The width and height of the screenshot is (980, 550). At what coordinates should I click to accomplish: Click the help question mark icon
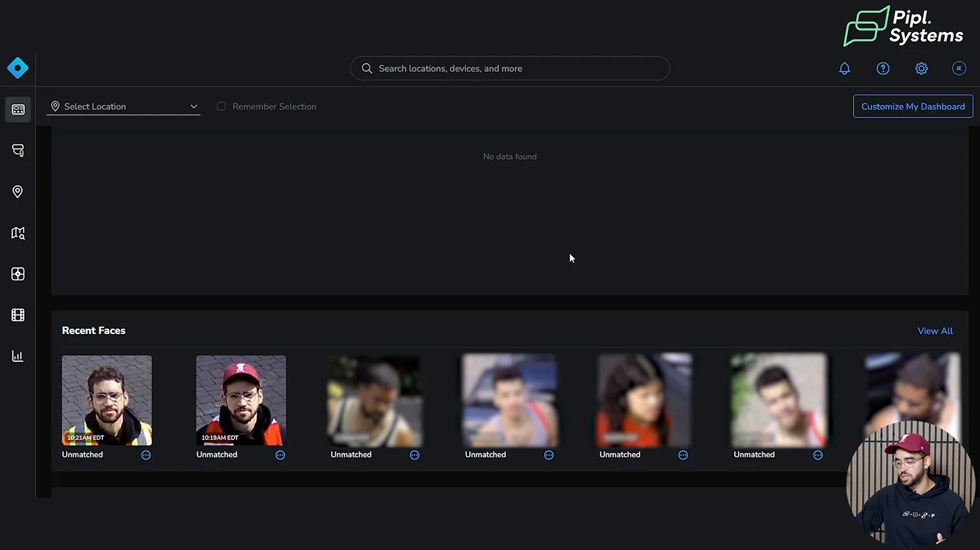883,68
